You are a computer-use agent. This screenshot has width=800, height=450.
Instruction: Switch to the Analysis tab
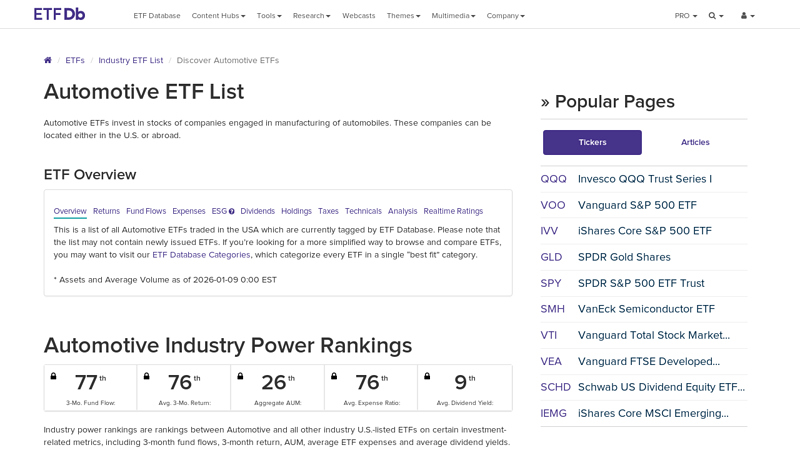(403, 211)
